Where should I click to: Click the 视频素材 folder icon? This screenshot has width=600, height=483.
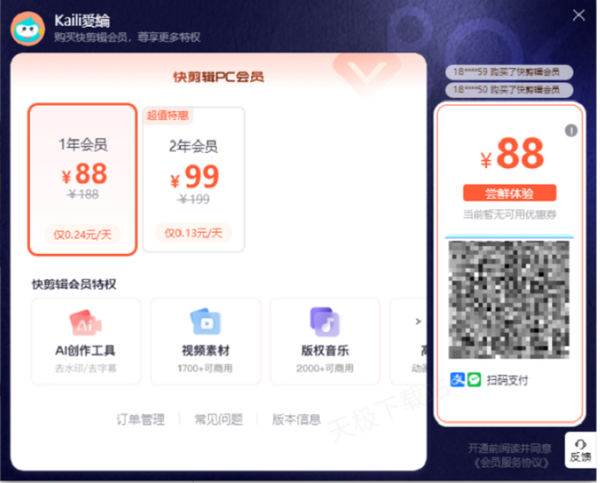(205, 321)
